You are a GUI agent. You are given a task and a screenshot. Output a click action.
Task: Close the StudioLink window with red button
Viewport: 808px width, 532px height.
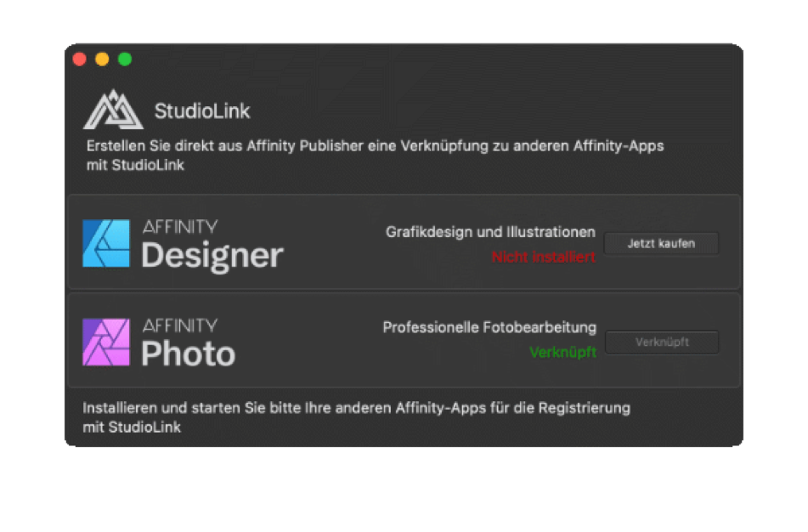pos(80,59)
